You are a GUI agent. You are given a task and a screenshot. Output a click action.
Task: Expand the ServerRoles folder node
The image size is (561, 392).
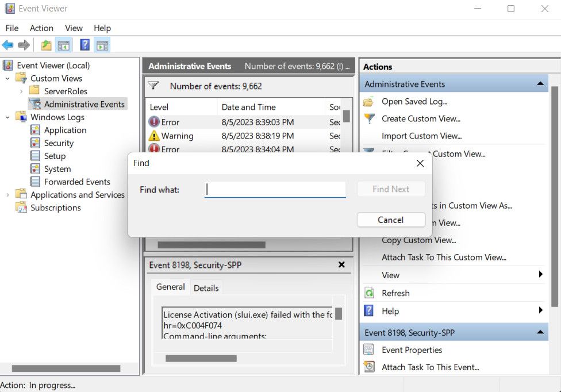[21, 91]
